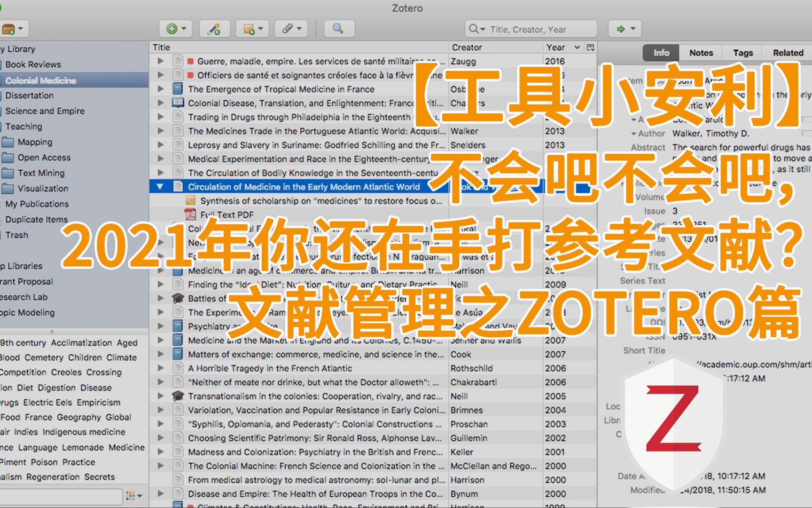Expand A Horrible Tragedy in the French Atlantic

(161, 368)
